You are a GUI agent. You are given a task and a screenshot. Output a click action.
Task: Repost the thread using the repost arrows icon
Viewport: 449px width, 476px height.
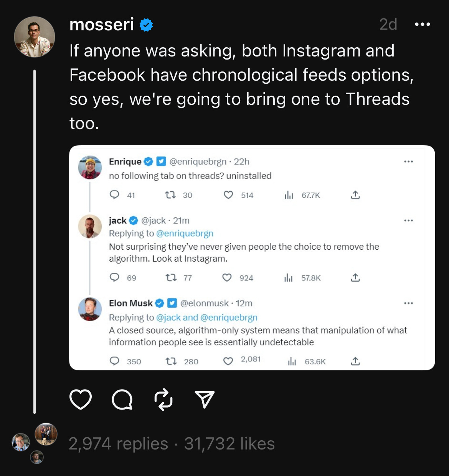click(x=163, y=400)
